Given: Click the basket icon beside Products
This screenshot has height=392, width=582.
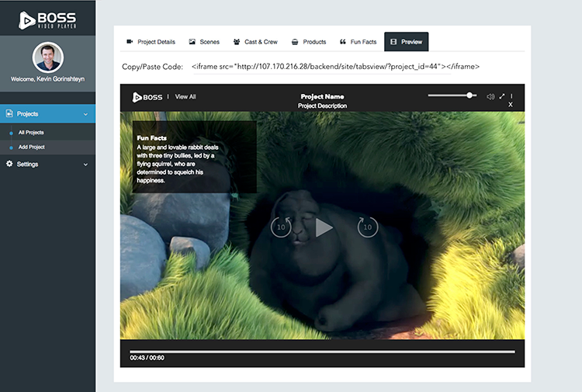Looking at the screenshot, I should (295, 42).
